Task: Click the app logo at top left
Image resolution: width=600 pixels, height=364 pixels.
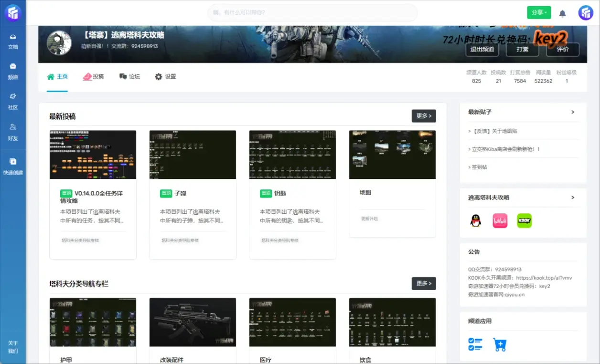Action: click(x=13, y=12)
